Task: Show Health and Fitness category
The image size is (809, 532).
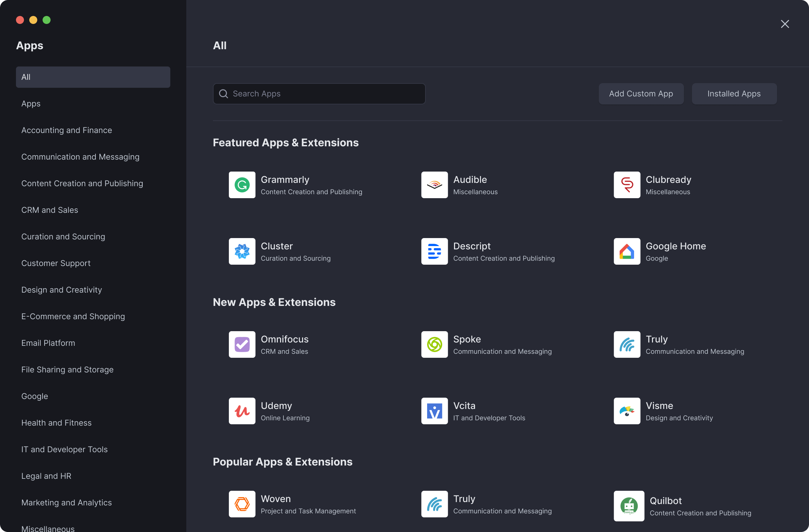Action: coord(93,423)
